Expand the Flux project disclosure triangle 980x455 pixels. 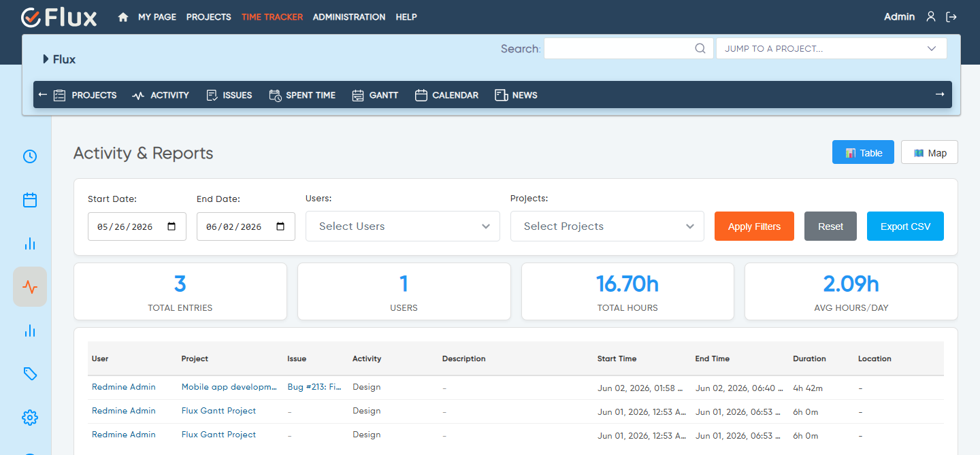pyautogui.click(x=46, y=59)
